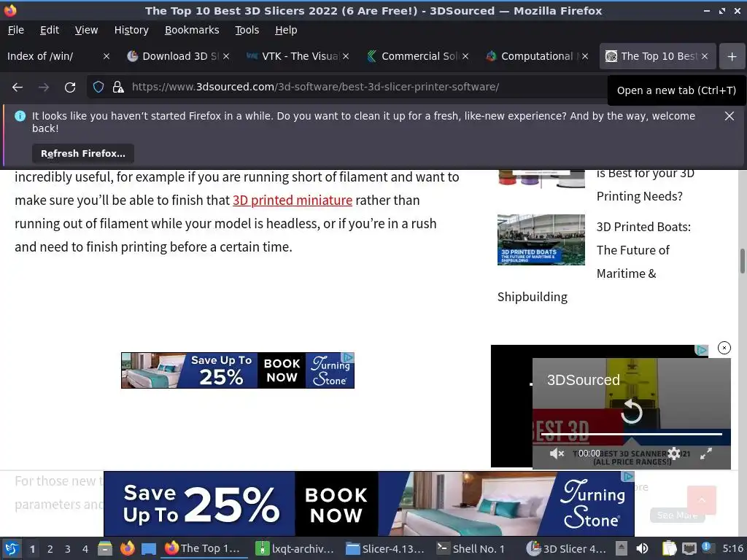This screenshot has width=747, height=560.
Task: Replay the 3DSourced video
Action: [631, 411]
